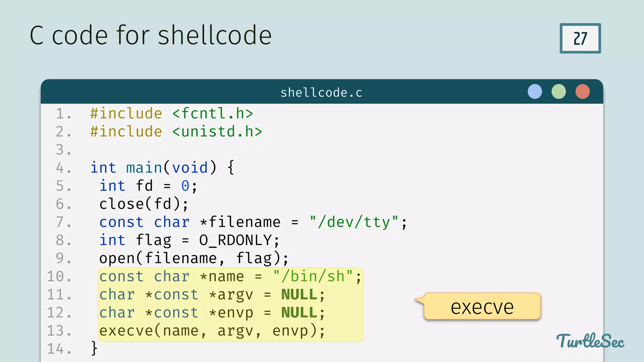This screenshot has width=644, height=362.
Task: Click the "/dev/tty" string literal
Action: (x=354, y=222)
